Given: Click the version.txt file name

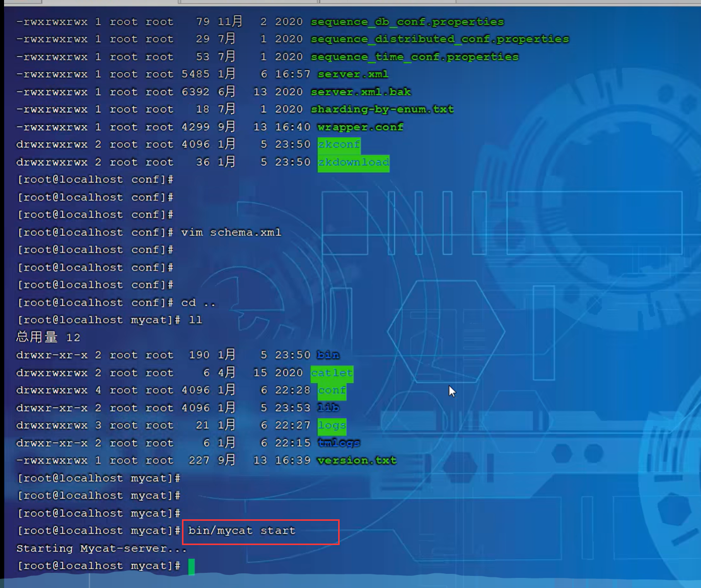Looking at the screenshot, I should pyautogui.click(x=357, y=460).
